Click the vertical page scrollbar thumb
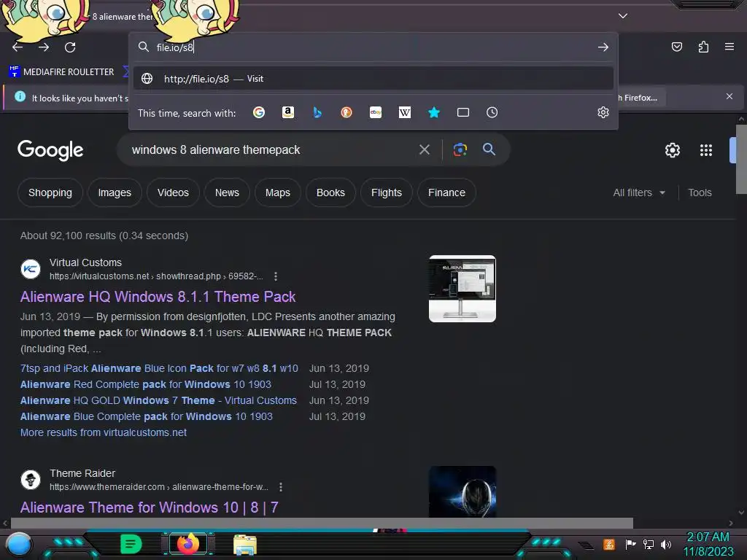Image resolution: width=747 pixels, height=560 pixels. click(741, 159)
